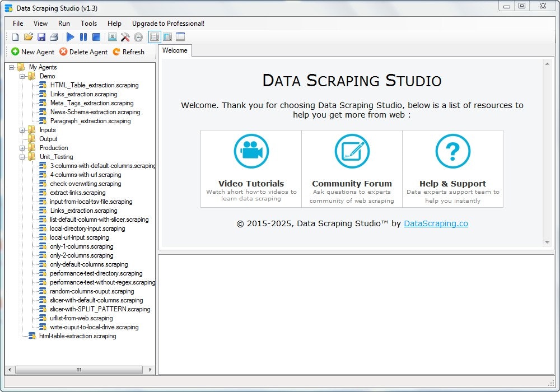Click the Pause icon in the toolbar
The width and height of the screenshot is (560, 392).
[x=83, y=37]
